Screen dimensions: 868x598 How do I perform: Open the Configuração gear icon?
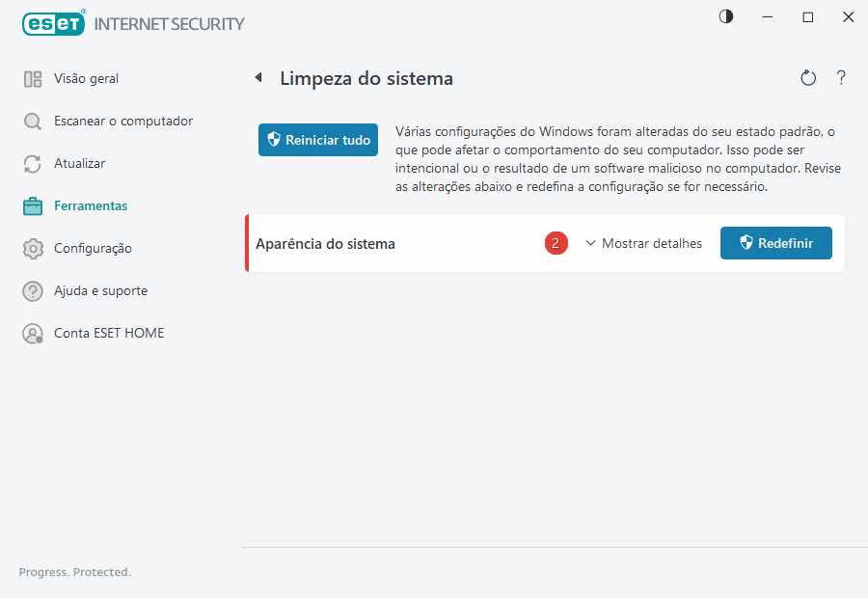(33, 248)
